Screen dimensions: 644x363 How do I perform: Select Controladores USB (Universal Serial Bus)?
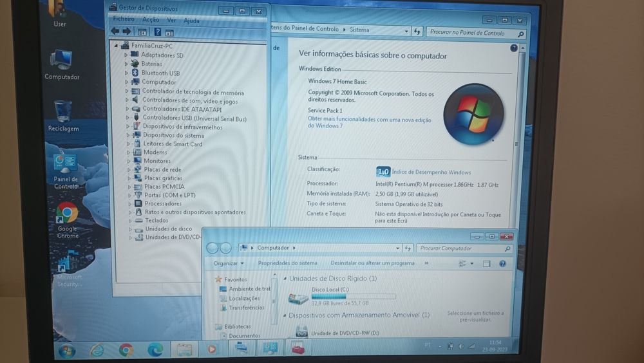[194, 118]
